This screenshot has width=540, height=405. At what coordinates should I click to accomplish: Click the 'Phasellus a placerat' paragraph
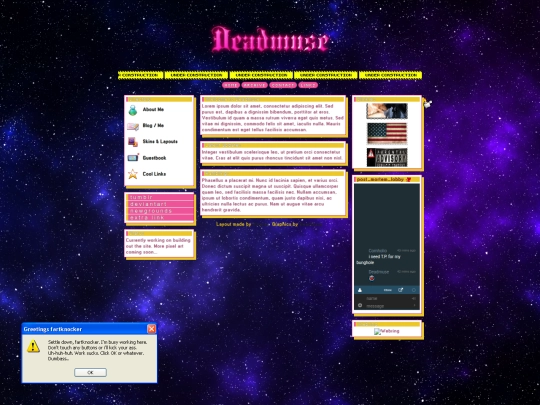point(270,195)
